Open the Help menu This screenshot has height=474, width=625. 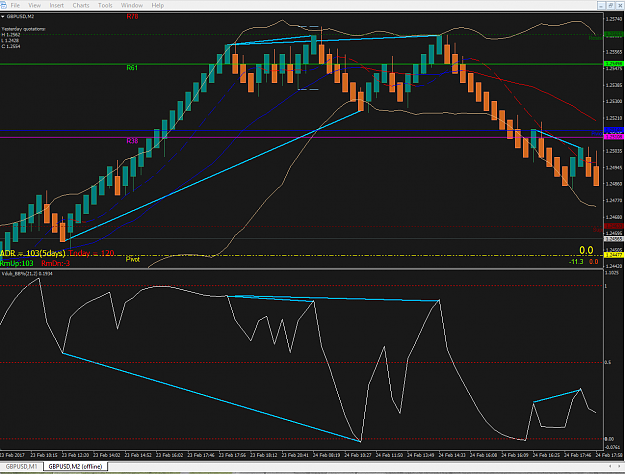[x=158, y=5]
